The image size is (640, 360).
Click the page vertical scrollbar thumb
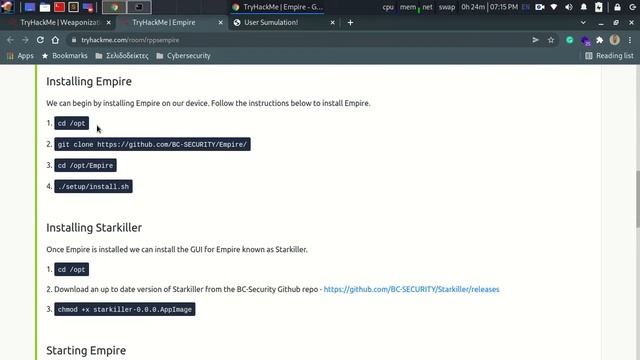click(x=637, y=199)
